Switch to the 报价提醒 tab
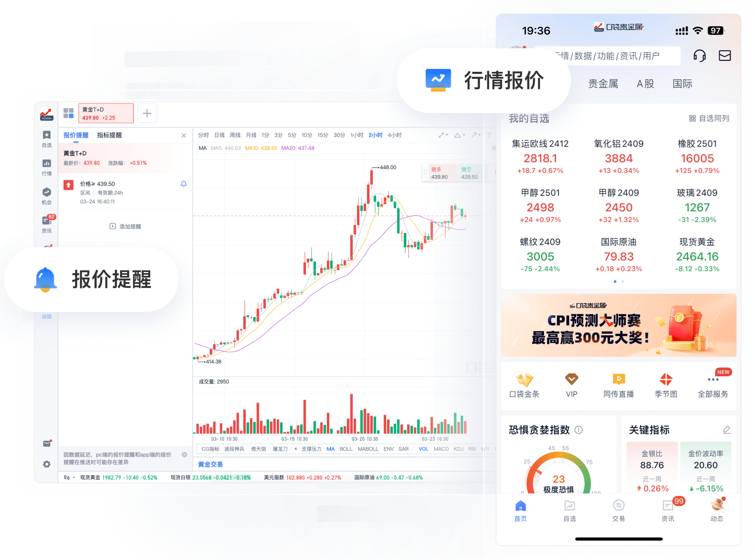The width and height of the screenshot is (755, 560). (76, 135)
